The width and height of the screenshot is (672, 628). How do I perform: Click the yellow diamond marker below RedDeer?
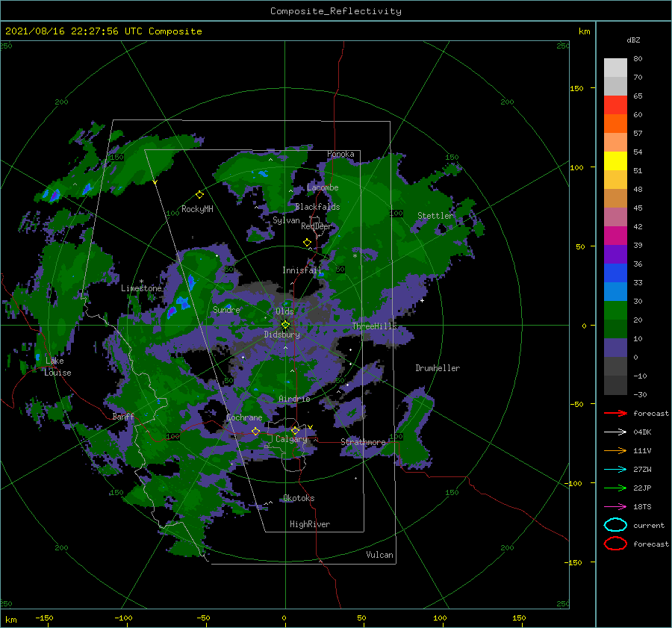(x=307, y=242)
